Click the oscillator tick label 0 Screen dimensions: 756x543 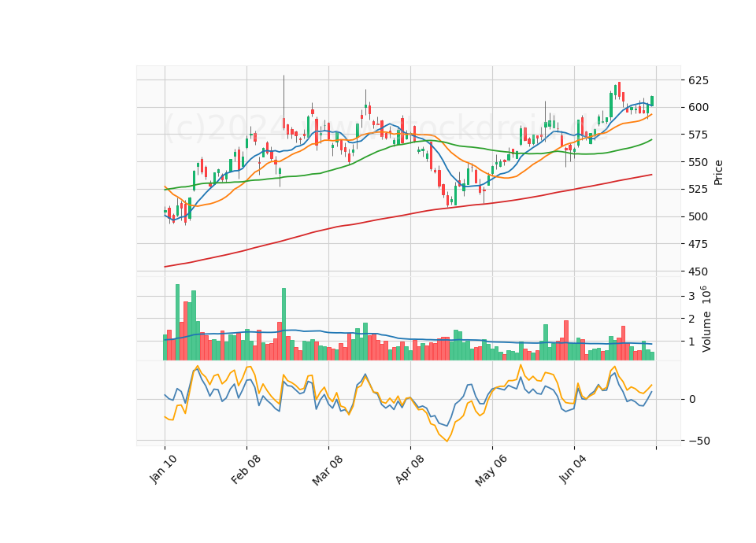click(x=692, y=400)
